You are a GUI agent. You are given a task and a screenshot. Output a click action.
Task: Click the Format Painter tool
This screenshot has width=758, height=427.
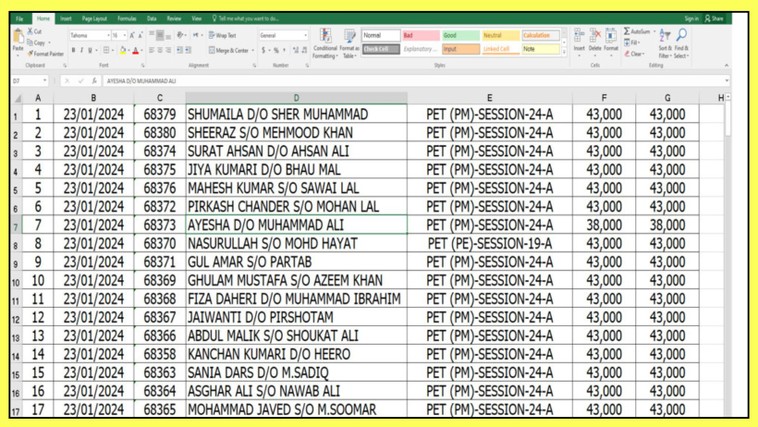pyautogui.click(x=46, y=54)
